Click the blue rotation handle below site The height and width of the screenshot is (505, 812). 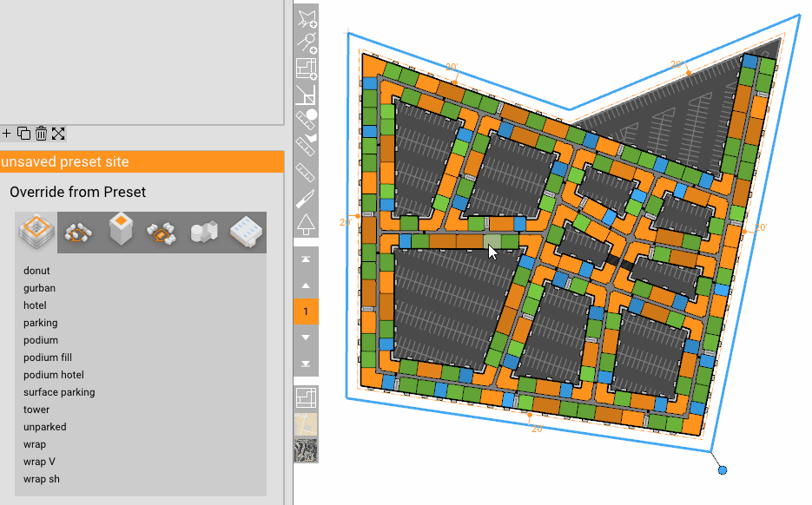click(723, 469)
